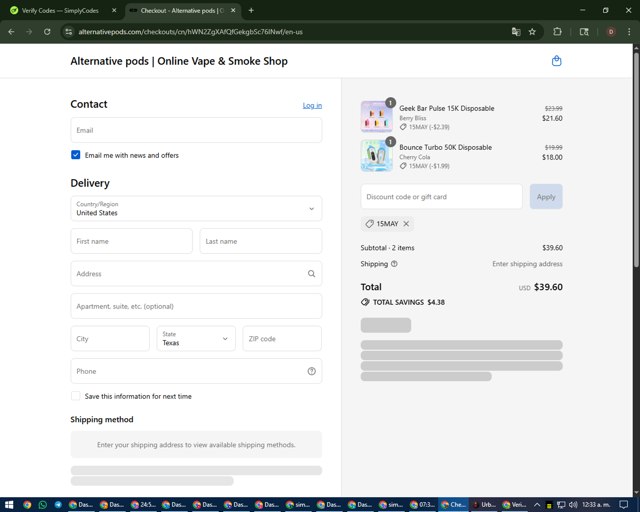Go back to the previous page

point(11,32)
